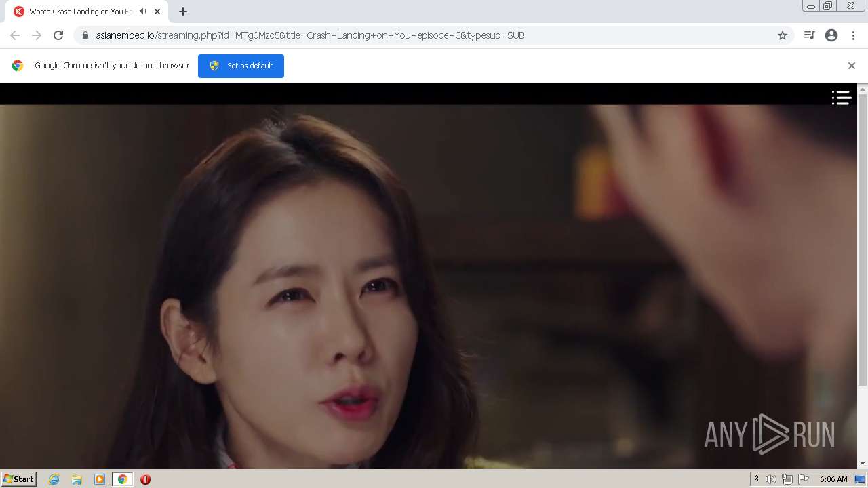The width and height of the screenshot is (868, 488).
Task: Go back to previous page
Action: (x=15, y=35)
